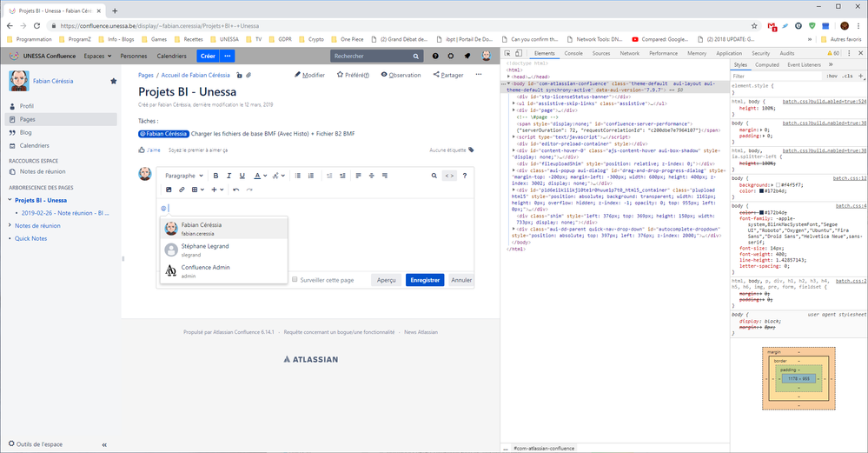Select Stéphane Legrand from mention list
Viewport: 868px width, 453px height.
tap(223, 250)
